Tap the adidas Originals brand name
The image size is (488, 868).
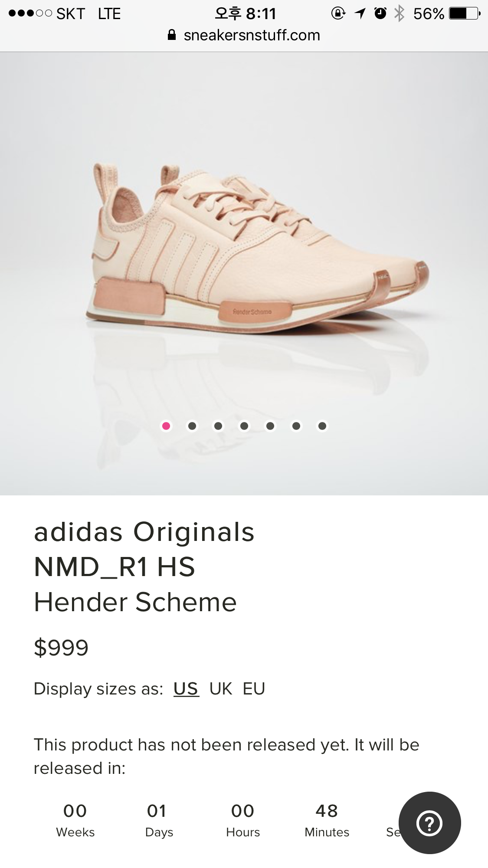click(x=144, y=532)
